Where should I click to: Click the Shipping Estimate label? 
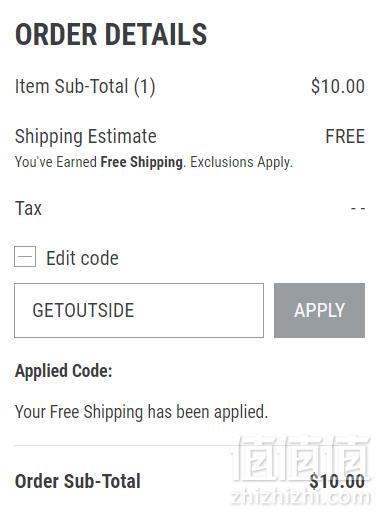[86, 137]
